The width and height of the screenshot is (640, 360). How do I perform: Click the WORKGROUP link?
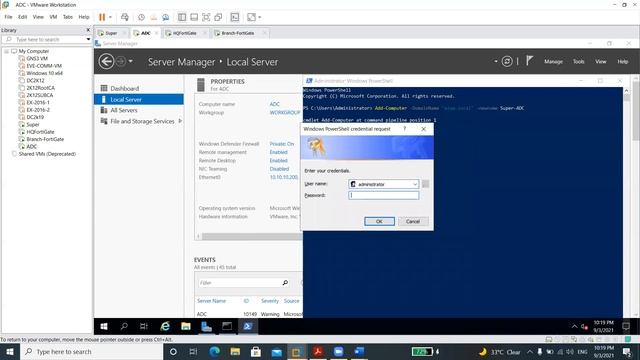pyautogui.click(x=285, y=113)
